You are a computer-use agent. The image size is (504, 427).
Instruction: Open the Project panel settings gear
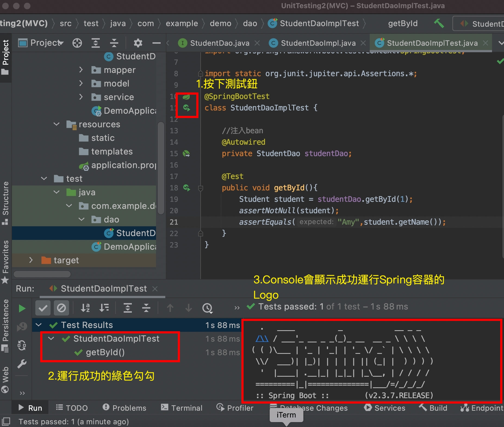pos(138,43)
